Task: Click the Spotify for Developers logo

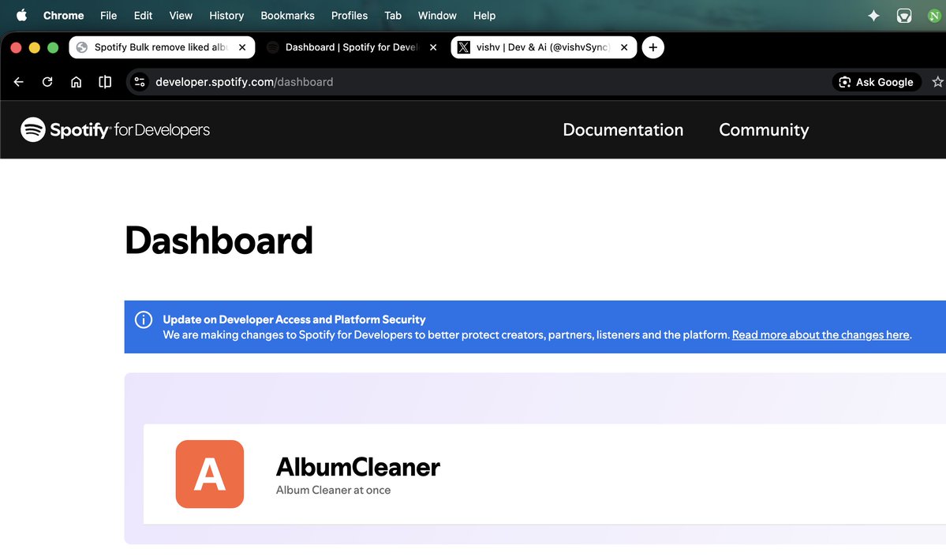Action: point(115,129)
